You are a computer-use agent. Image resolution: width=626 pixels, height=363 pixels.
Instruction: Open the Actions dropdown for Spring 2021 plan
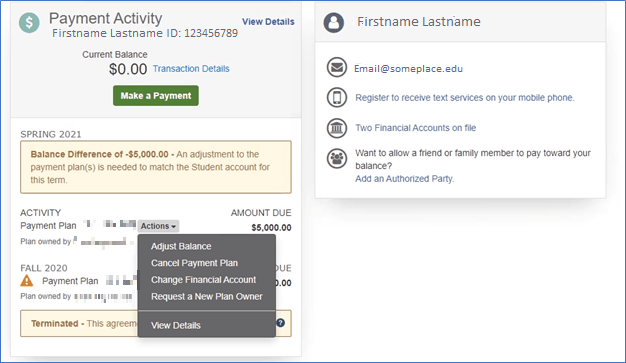[158, 226]
